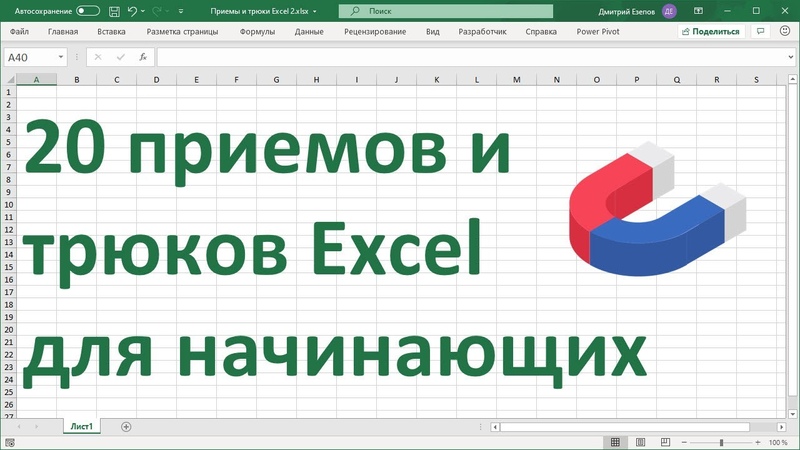Screen dimensions: 800x450
Task: Open the Файл menu
Action: [19, 32]
